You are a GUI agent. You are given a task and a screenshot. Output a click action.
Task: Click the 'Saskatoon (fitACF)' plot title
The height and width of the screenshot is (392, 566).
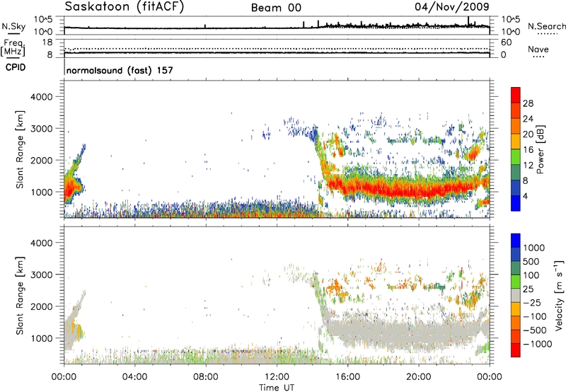(125, 7)
